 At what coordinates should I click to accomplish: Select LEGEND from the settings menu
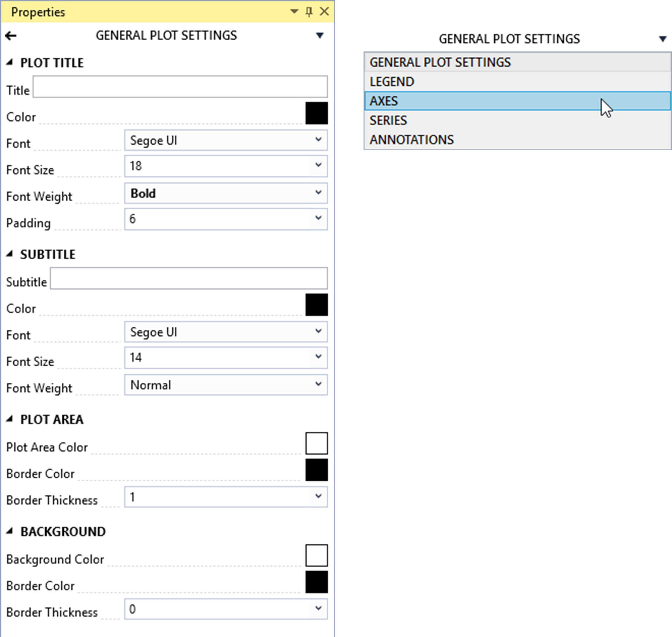(517, 82)
